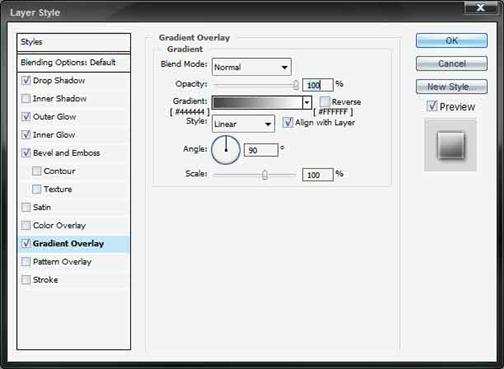The width and height of the screenshot is (504, 369).
Task: Click the Angle dial control
Action: click(226, 150)
